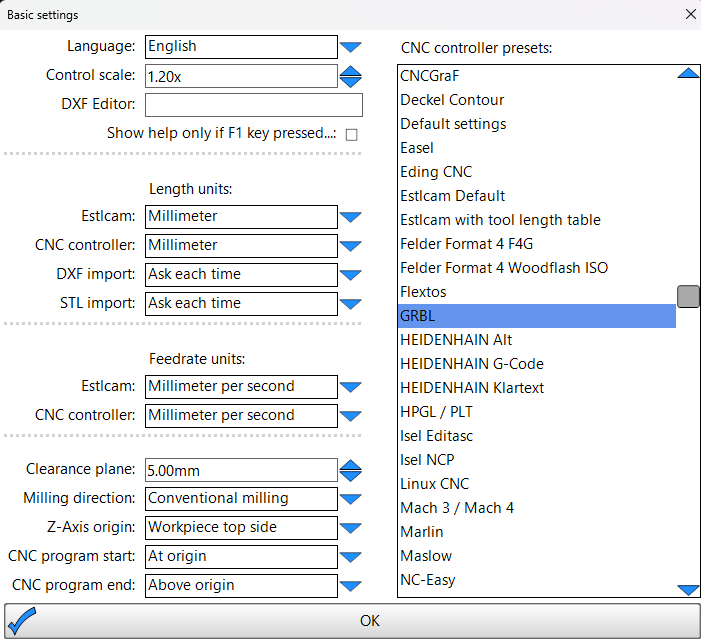Click the blue checkmark icon on OK
701x640 pixels.
pyautogui.click(x=22, y=620)
